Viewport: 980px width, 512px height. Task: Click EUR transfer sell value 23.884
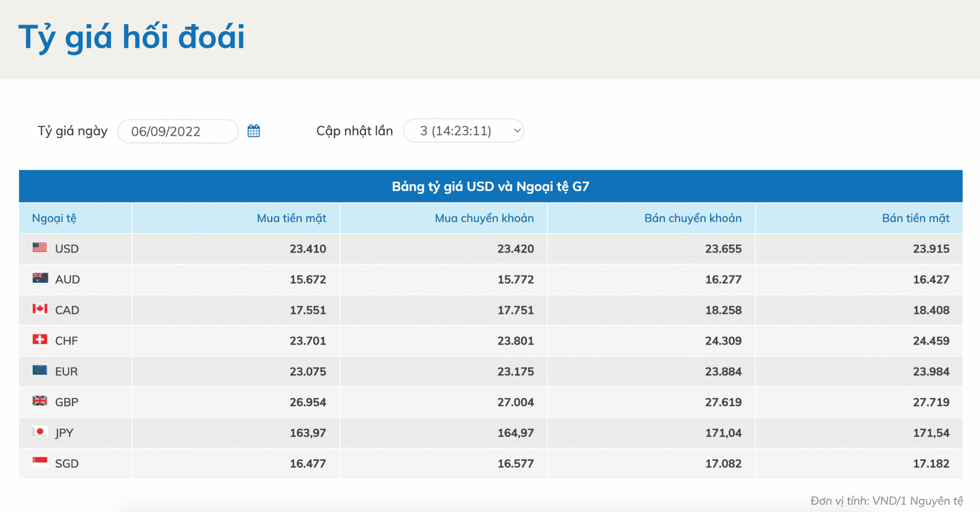[x=723, y=371]
